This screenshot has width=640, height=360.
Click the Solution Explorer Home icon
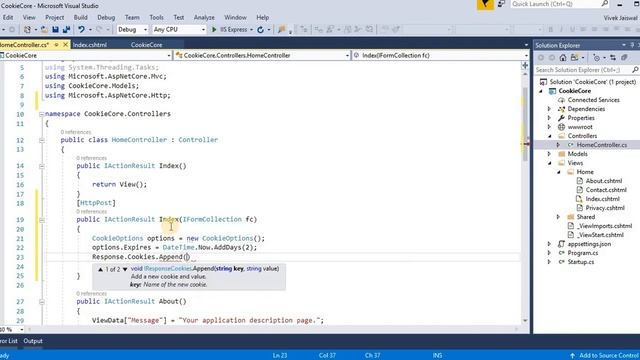point(563,58)
